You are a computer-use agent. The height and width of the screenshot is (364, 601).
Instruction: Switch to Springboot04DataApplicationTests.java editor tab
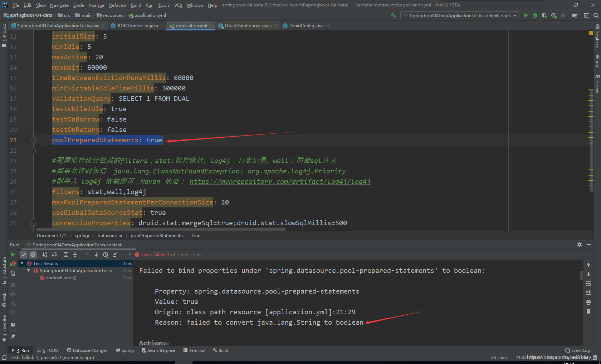click(x=58, y=25)
